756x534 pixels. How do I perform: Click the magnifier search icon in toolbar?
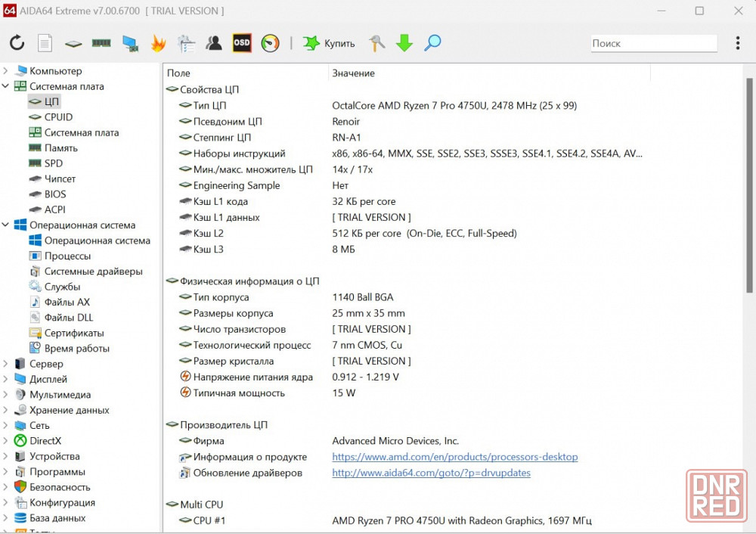432,43
